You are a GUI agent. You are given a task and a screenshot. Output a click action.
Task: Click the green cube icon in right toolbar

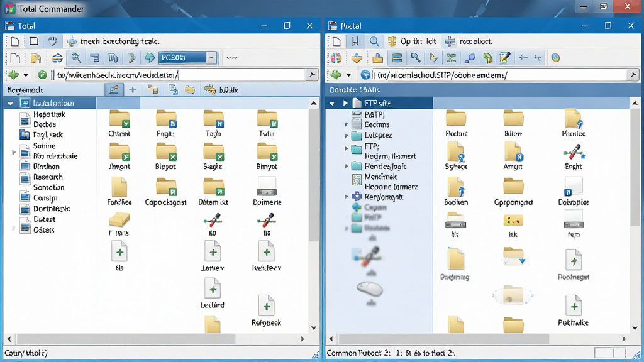[x=487, y=58]
